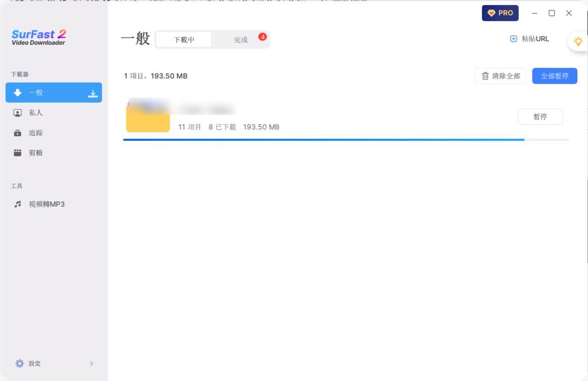Open the lightbulb tips icon
Image resolution: width=588 pixels, height=381 pixels.
pos(578,41)
